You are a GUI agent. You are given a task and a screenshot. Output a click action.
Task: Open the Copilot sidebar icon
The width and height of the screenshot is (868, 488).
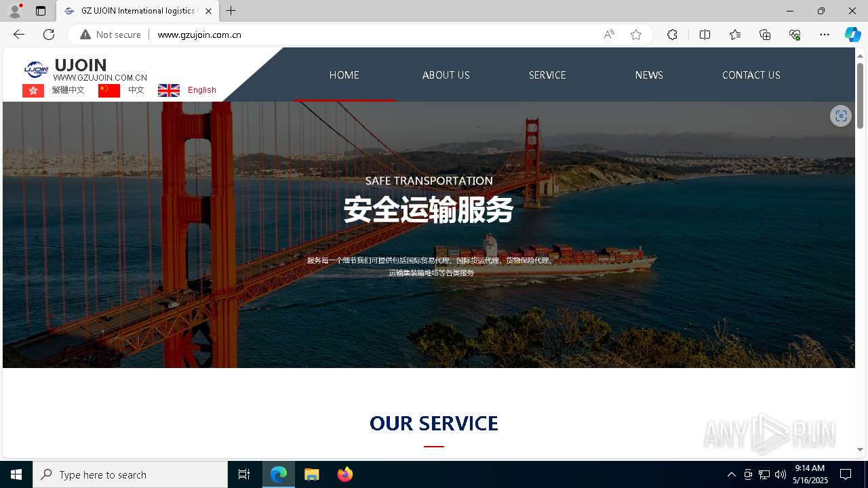point(852,35)
